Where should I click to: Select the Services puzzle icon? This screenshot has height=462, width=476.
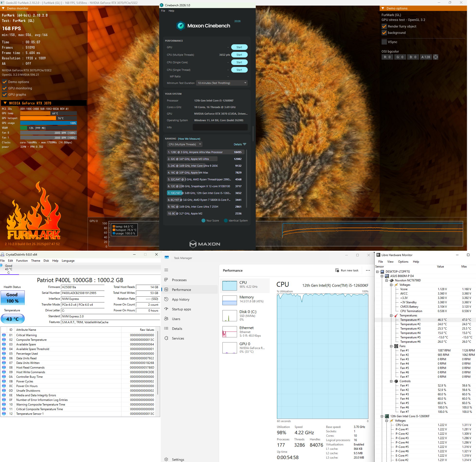tap(166, 338)
